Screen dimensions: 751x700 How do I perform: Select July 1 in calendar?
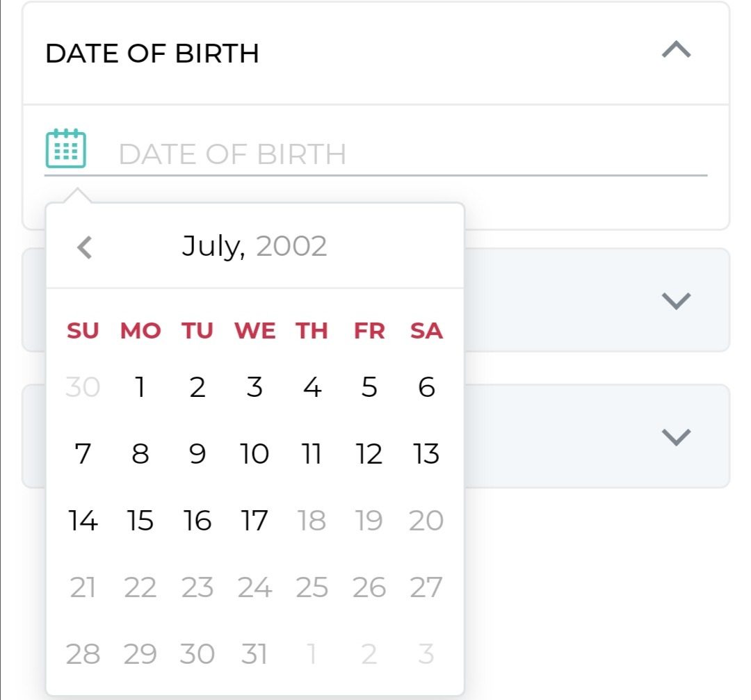point(140,387)
